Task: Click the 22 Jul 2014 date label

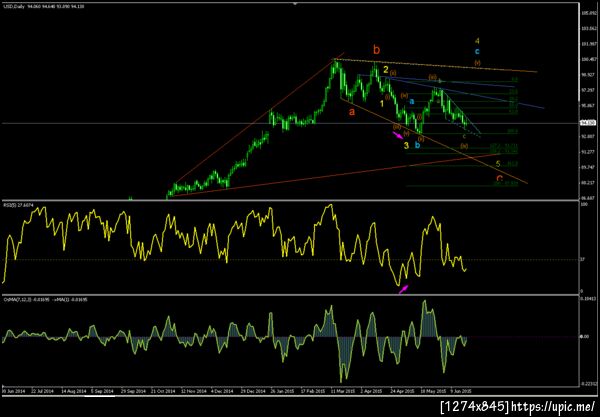Action: [x=42, y=391]
